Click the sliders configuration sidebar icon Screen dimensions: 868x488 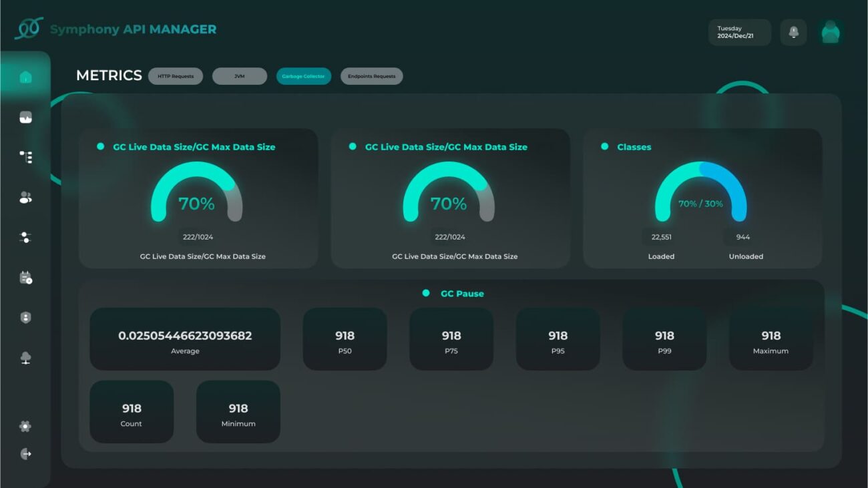(x=25, y=238)
